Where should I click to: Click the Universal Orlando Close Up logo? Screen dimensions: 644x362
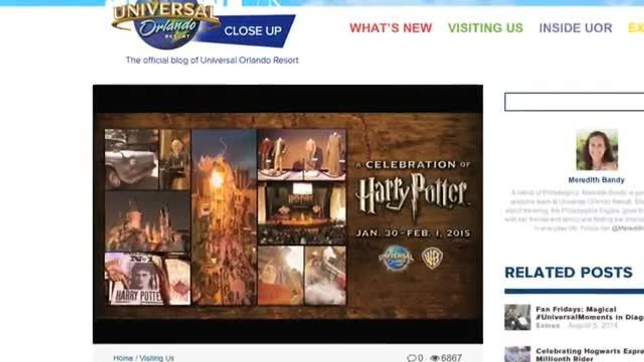(x=203, y=24)
